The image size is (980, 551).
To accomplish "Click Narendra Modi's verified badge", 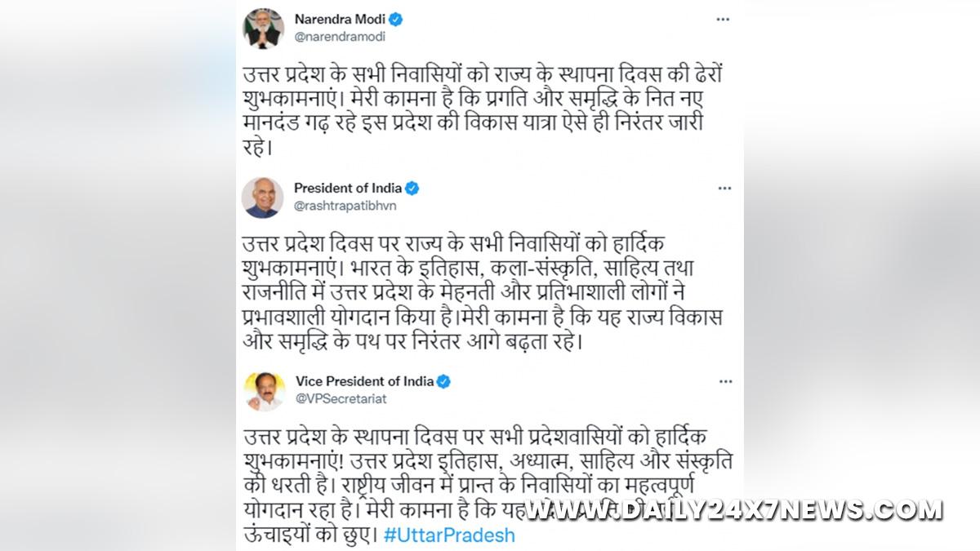I will click(x=395, y=20).
